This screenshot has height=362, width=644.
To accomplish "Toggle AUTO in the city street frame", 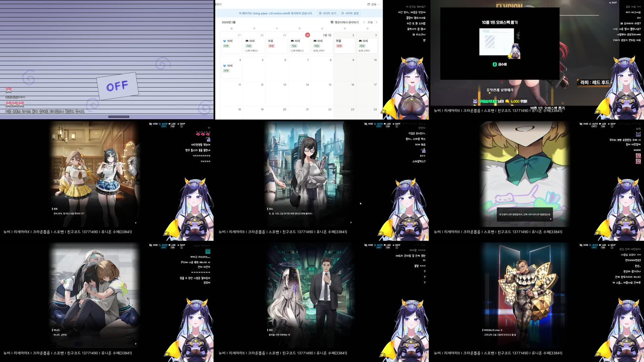I will [379, 124].
